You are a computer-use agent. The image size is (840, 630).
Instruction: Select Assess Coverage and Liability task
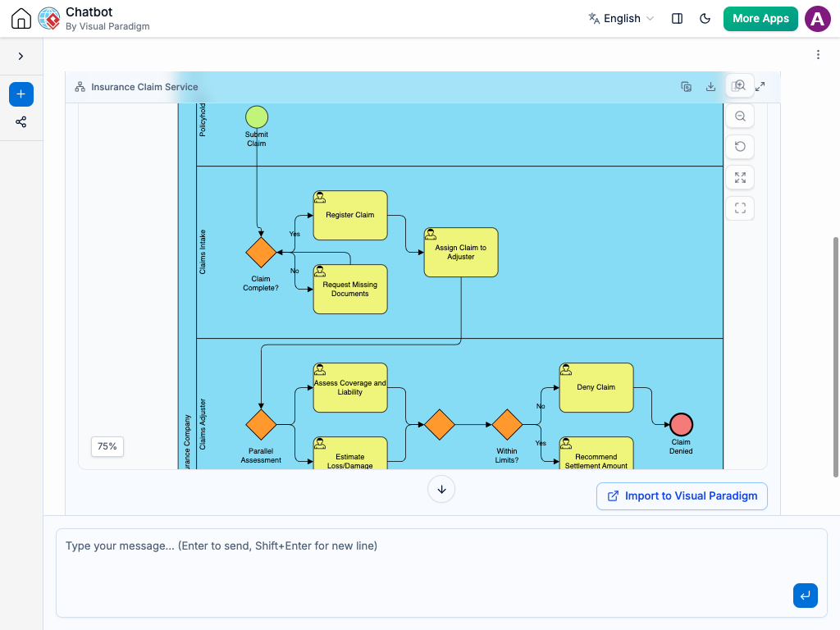pos(350,388)
